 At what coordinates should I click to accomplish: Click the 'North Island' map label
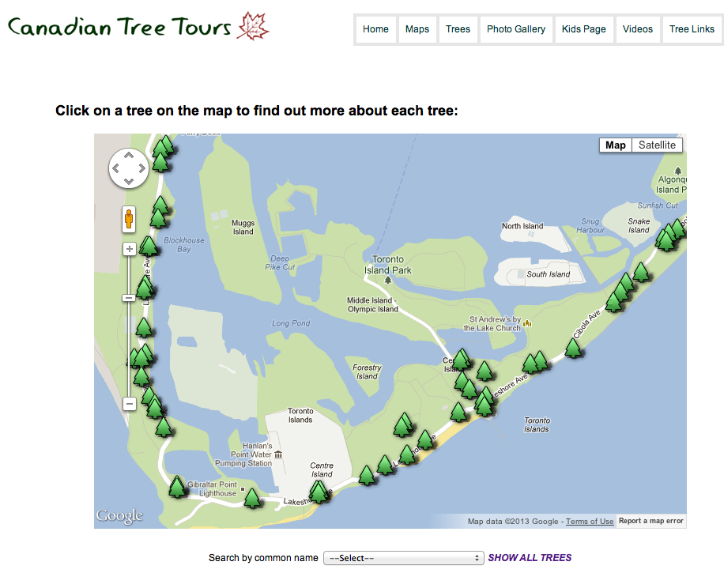[522, 226]
